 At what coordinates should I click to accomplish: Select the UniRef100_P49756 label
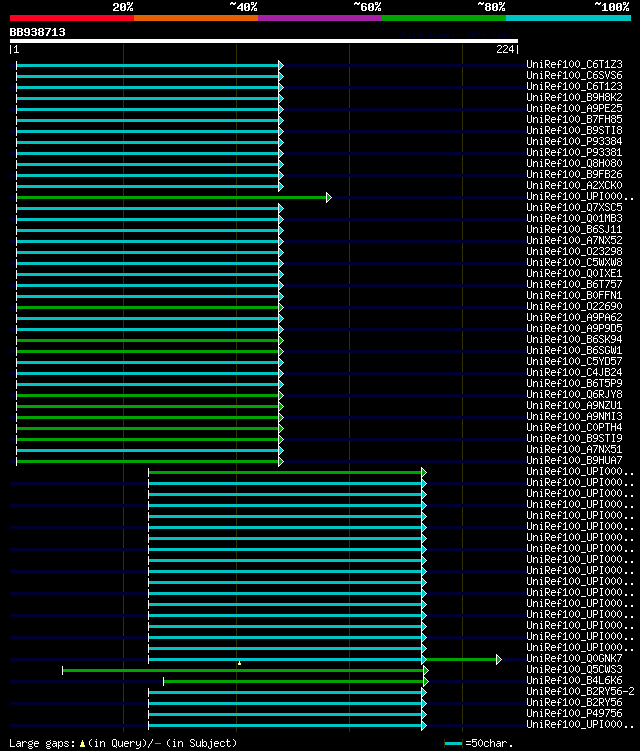574,714
